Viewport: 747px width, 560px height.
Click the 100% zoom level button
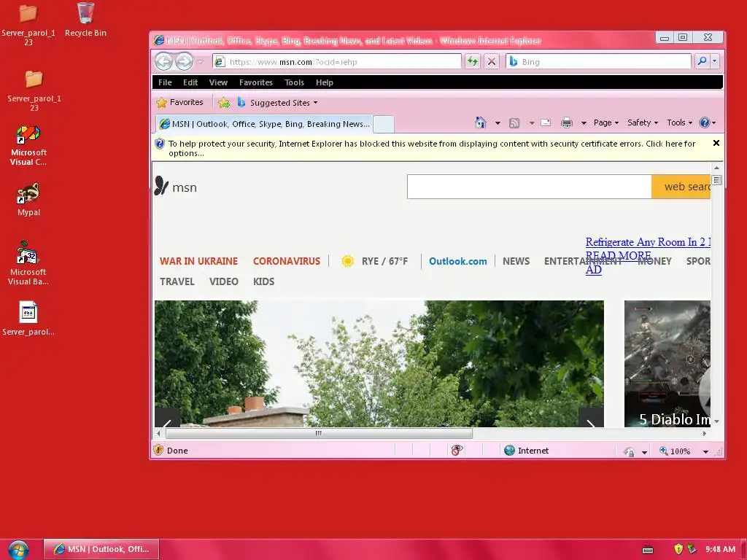675,451
